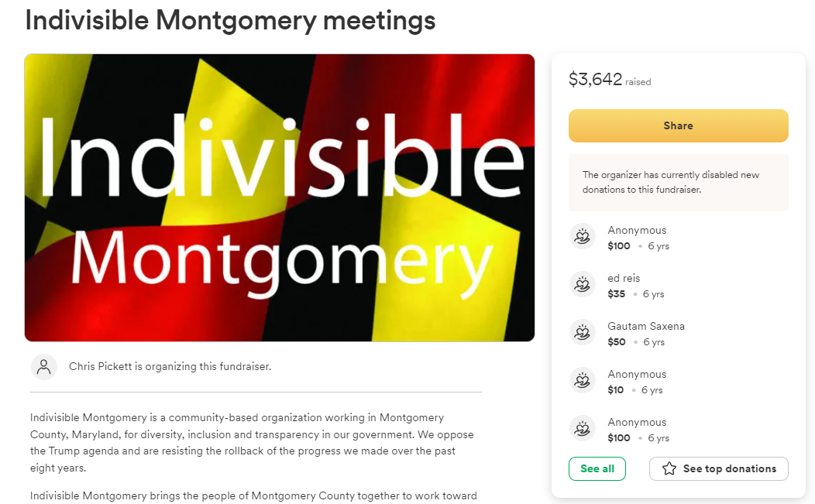The height and width of the screenshot is (504, 815).
Task: Click the disabled donations notice box
Action: tap(678, 182)
